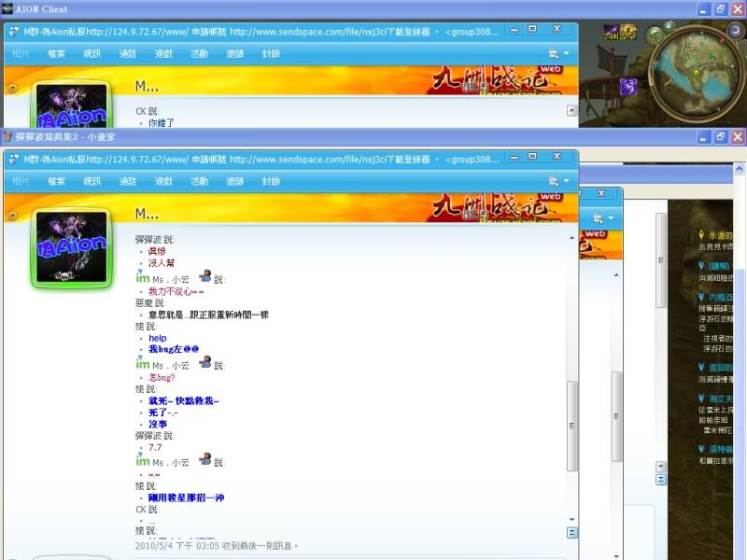The width and height of the screenshot is (747, 560).
Task: Click the 檔案 menu in front chat window
Action: click(57, 181)
